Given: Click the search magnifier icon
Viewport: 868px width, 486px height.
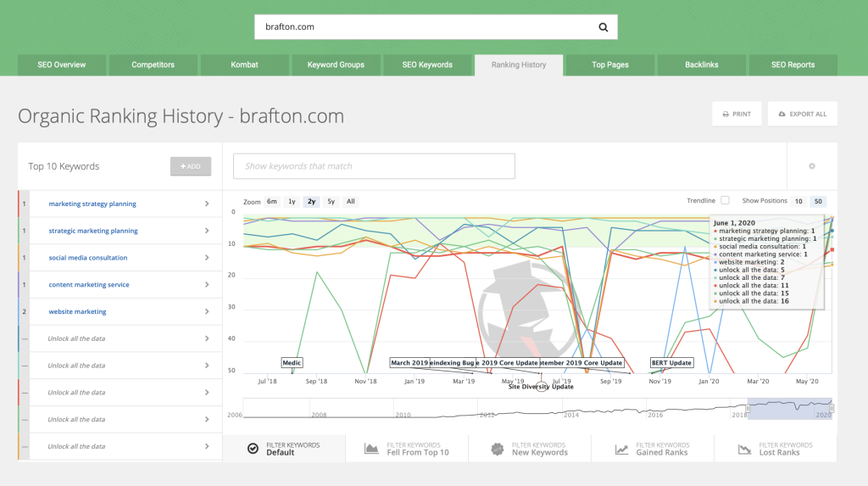Looking at the screenshot, I should (x=603, y=27).
